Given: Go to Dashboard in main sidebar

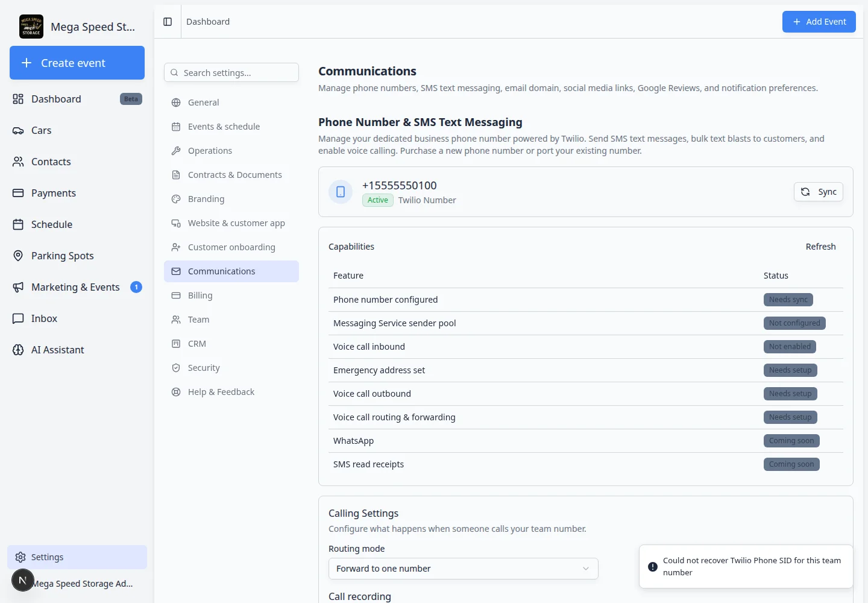Looking at the screenshot, I should 77,99.
